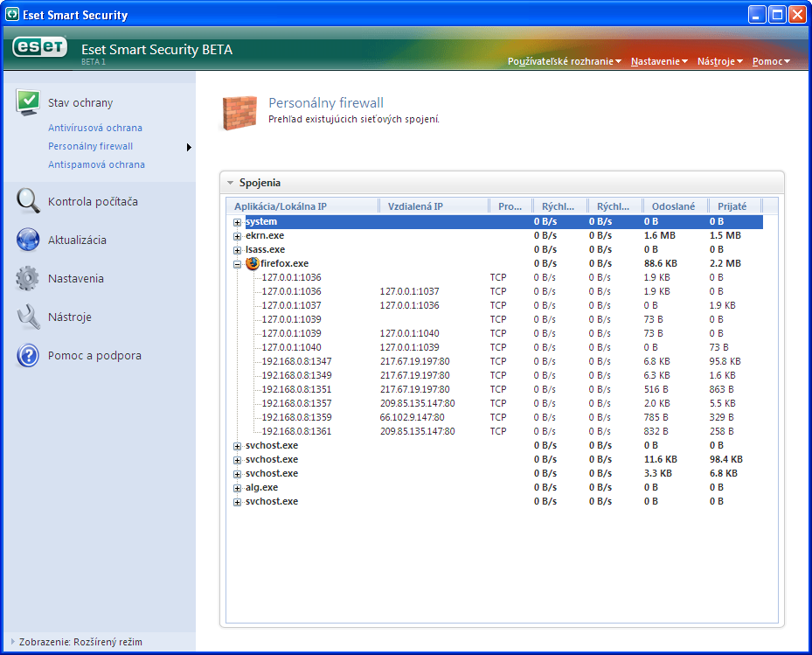Click the text Prehľad existujúcich sieťových spojení
Viewport: 812px width, 655px height.
point(354,119)
